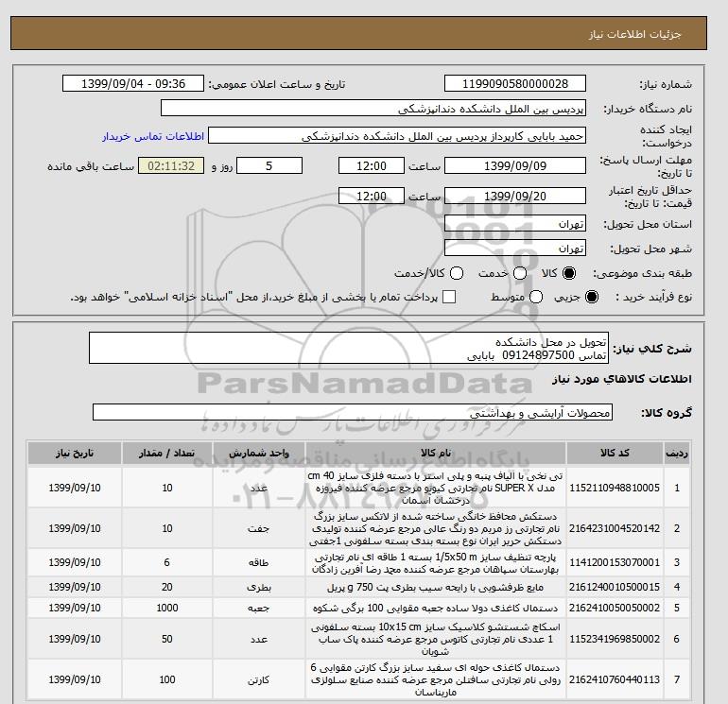Image resolution: width=728 pixels, height=704 pixels.
Task: Select the کالا radio button
Action: click(569, 273)
